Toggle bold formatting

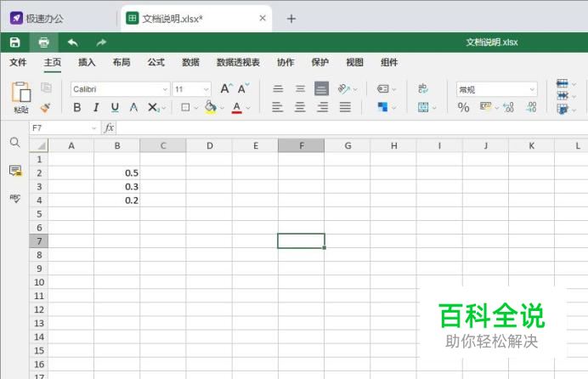(76, 108)
